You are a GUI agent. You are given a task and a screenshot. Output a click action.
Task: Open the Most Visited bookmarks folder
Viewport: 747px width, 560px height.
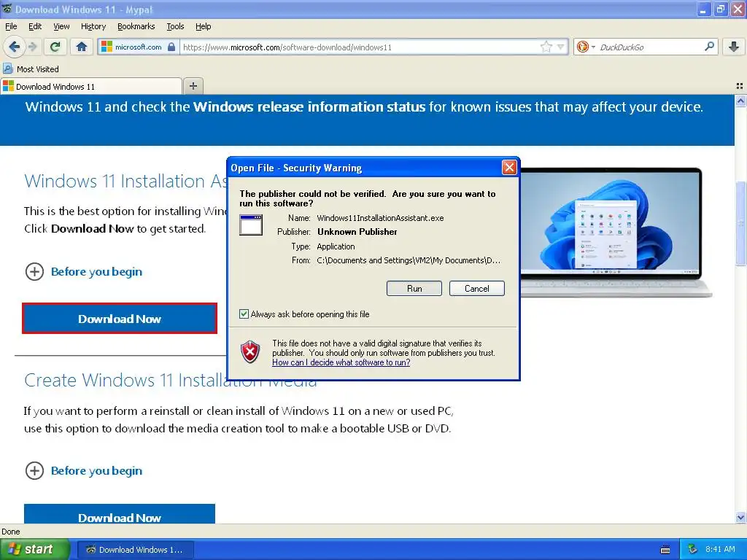(x=31, y=69)
